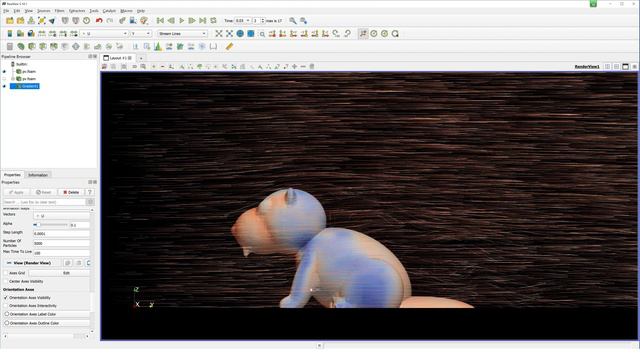This screenshot has width=640, height=360.
Task: Click the Calculator filter icon
Action: click(x=10, y=47)
